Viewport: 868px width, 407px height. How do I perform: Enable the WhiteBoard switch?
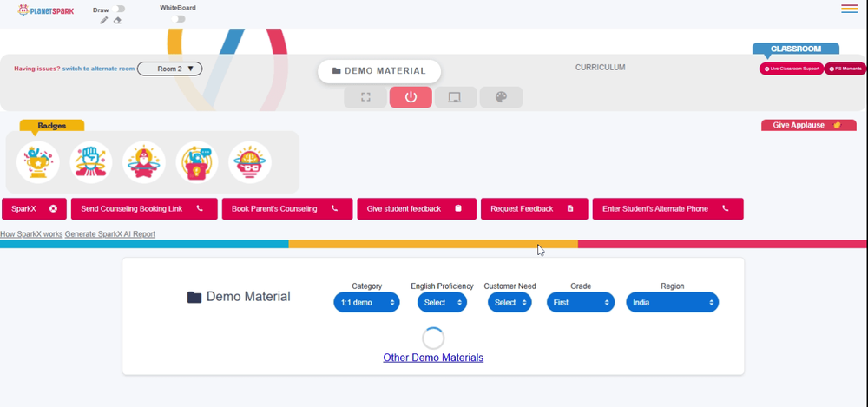coord(178,19)
